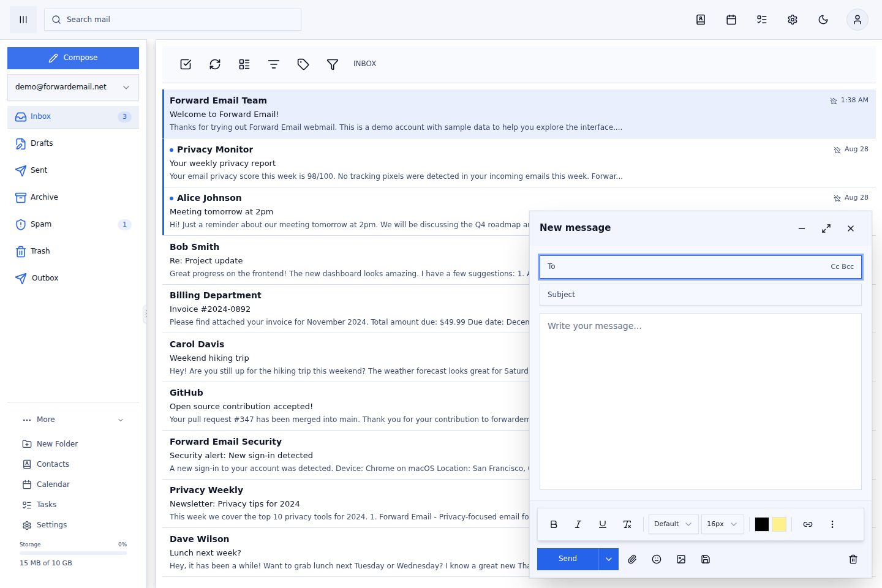This screenshot has width=882, height=588.
Task: Insert an image into the message
Action: click(x=681, y=559)
